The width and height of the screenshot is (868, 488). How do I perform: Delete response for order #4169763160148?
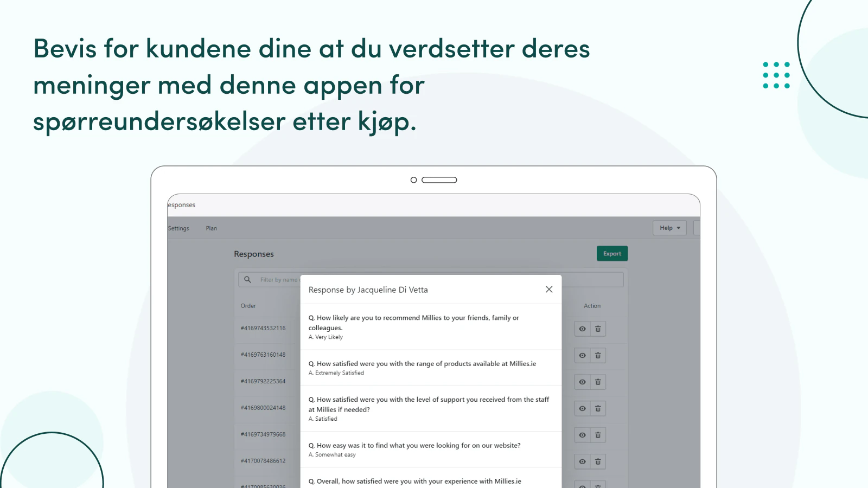pyautogui.click(x=598, y=356)
